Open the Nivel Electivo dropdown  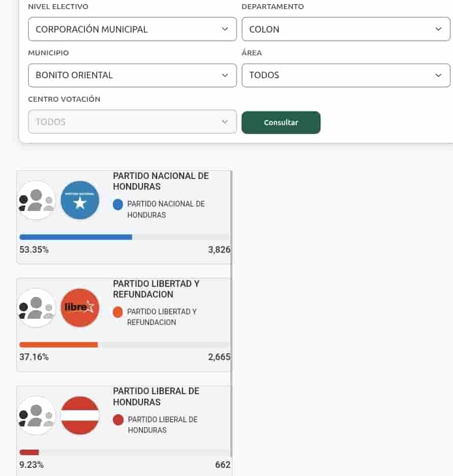pyautogui.click(x=132, y=29)
